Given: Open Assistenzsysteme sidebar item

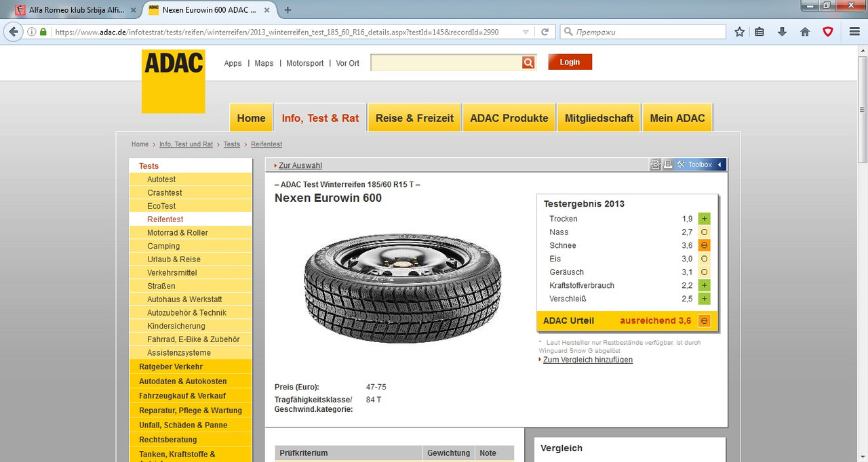Looking at the screenshot, I should 191,352.
